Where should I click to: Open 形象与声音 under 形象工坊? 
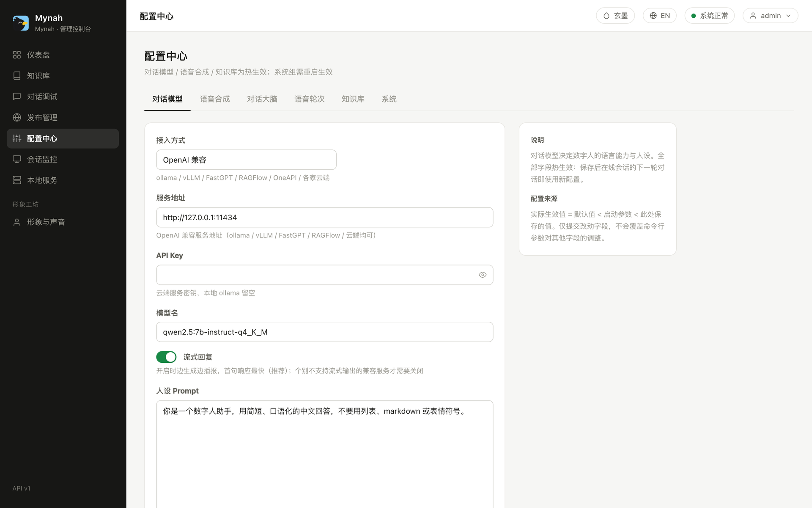(x=63, y=222)
